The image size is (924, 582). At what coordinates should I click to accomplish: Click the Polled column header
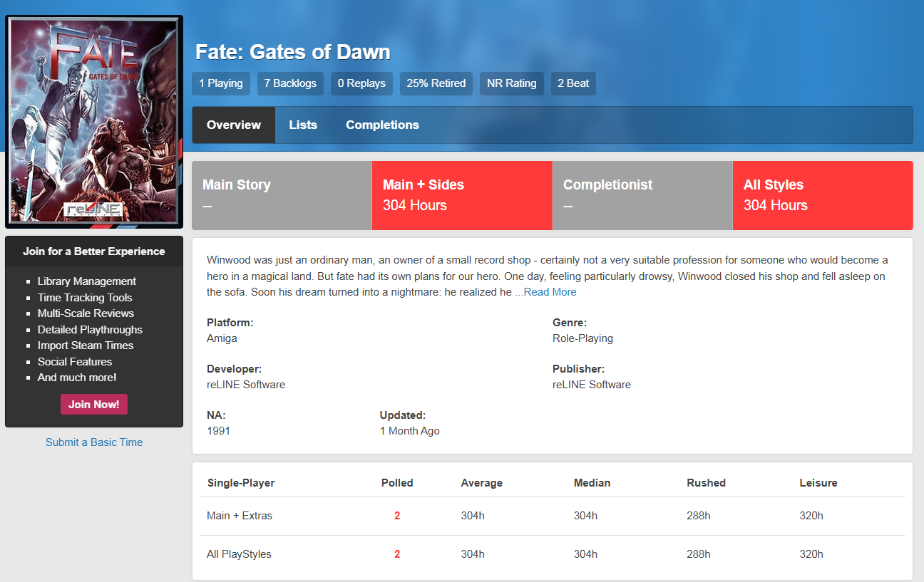(397, 483)
